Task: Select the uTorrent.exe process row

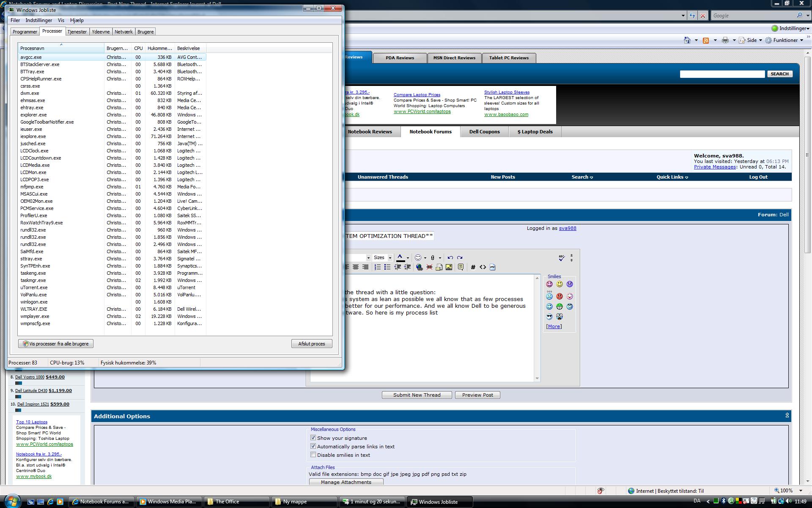Action: point(112,287)
